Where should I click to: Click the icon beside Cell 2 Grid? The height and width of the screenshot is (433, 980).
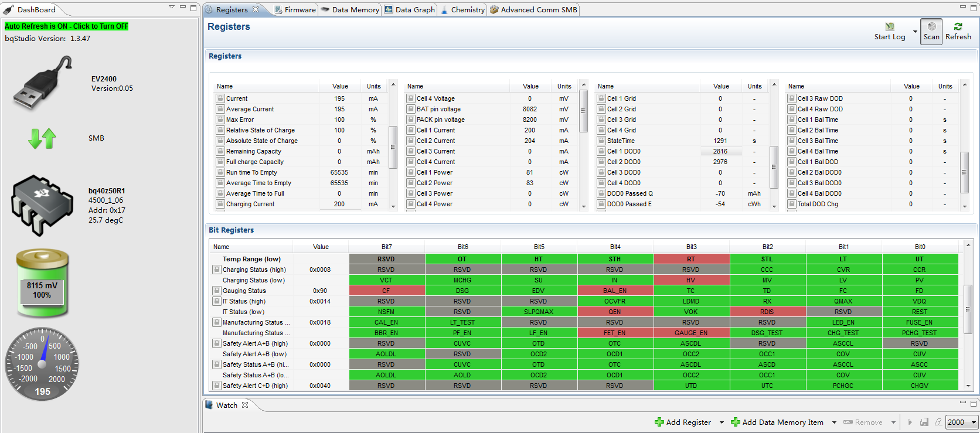(601, 109)
